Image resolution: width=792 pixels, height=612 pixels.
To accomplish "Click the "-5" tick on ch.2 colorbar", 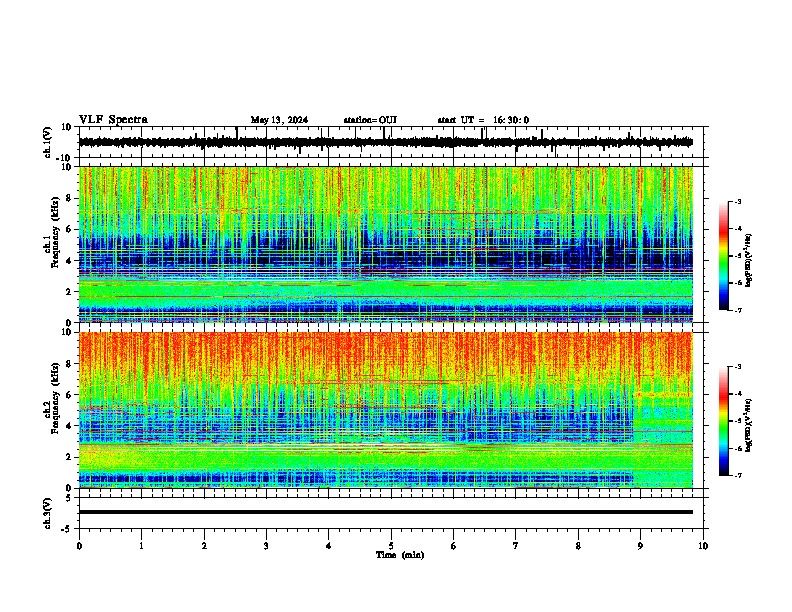I will pos(737,421).
